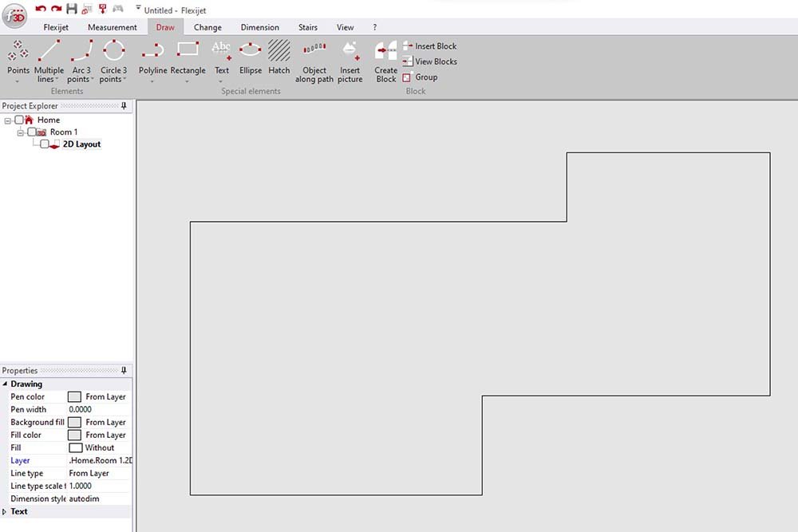Check the box beside 2D Layout
The width and height of the screenshot is (798, 532).
pyautogui.click(x=45, y=144)
